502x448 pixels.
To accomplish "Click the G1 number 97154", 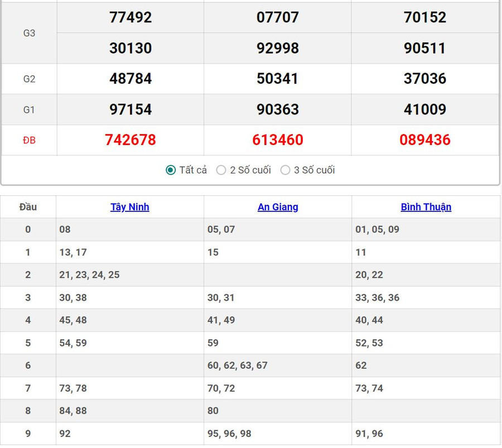I will [x=131, y=109].
